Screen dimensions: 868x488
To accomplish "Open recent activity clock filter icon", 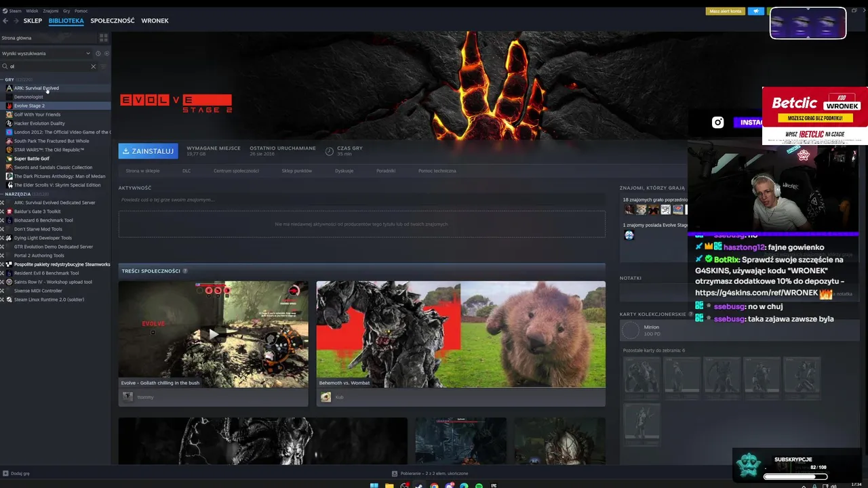I will click(x=98, y=54).
